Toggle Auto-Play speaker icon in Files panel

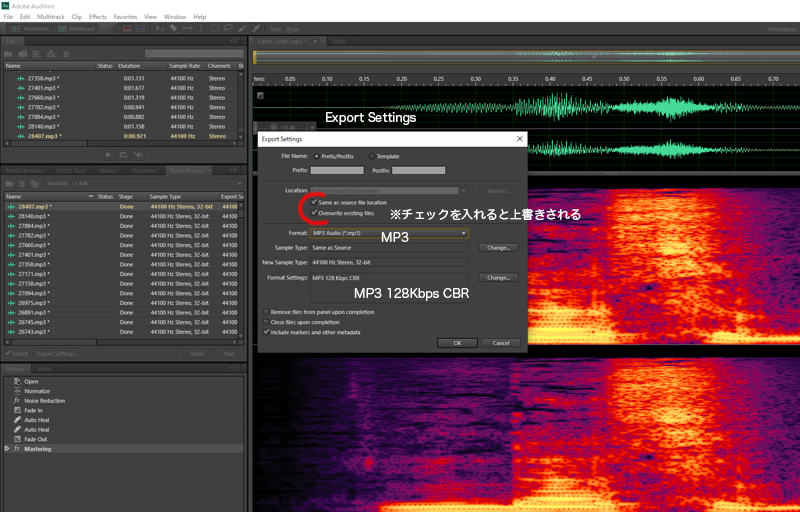click(138, 155)
